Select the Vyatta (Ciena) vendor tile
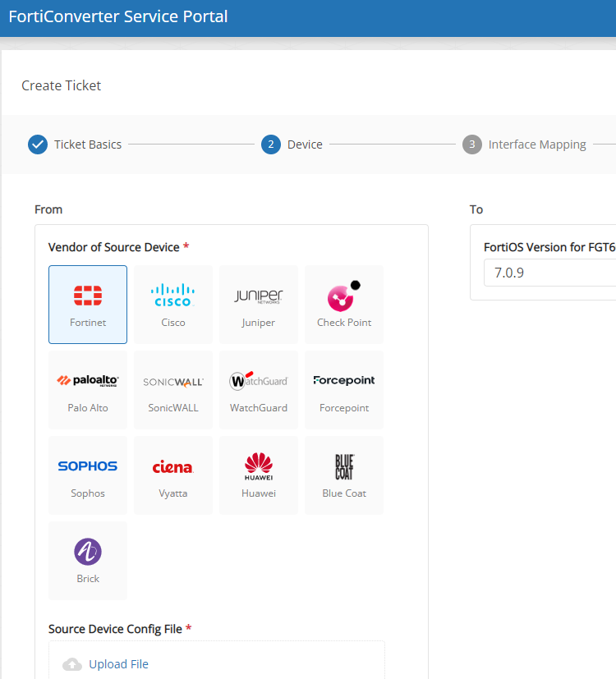 [x=173, y=475]
